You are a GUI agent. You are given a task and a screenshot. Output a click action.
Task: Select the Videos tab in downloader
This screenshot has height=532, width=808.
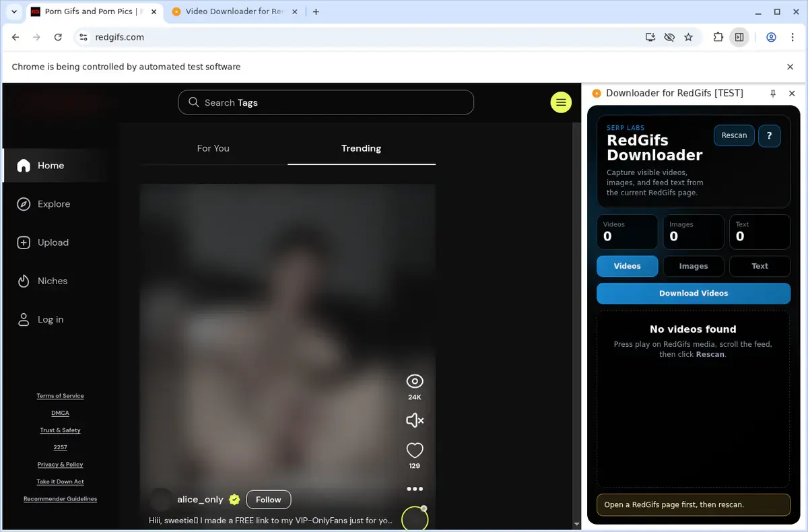[627, 266]
